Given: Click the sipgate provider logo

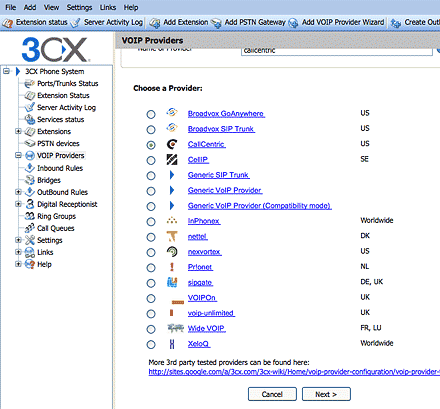Looking at the screenshot, I should 172,282.
